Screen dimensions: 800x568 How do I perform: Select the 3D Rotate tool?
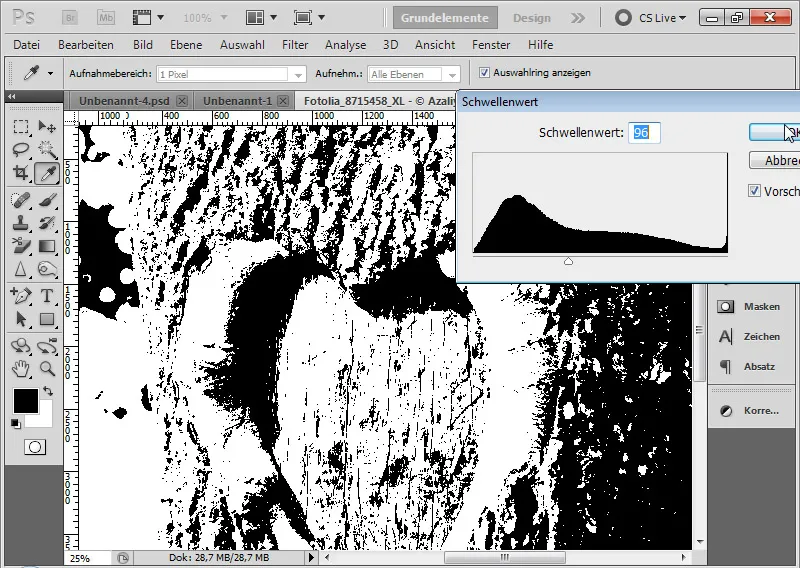pos(20,345)
